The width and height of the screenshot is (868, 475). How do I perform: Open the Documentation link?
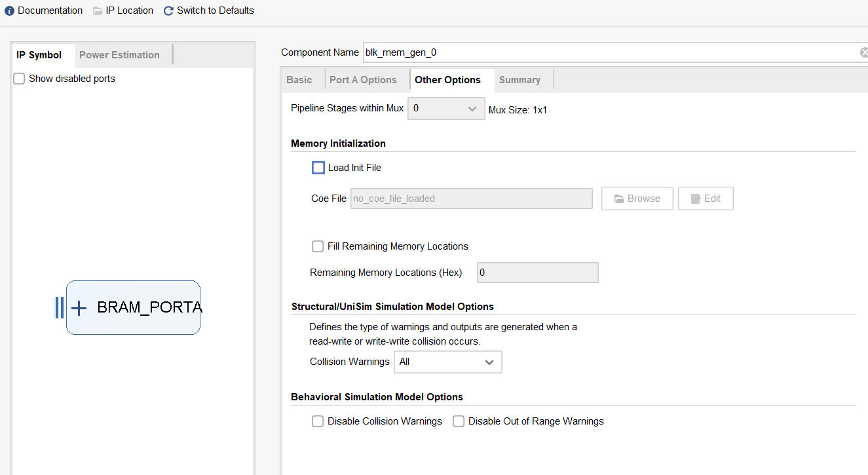44,10
